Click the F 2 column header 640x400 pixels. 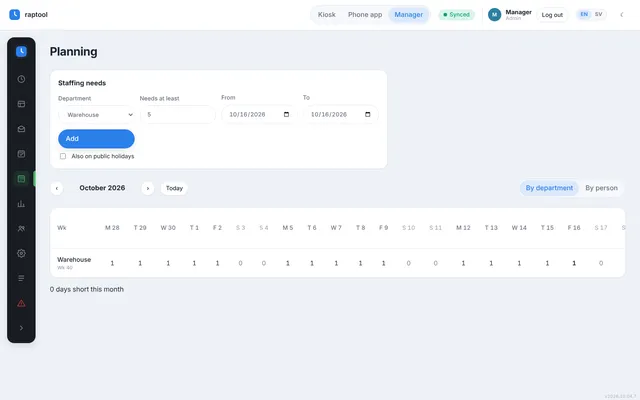click(217, 228)
